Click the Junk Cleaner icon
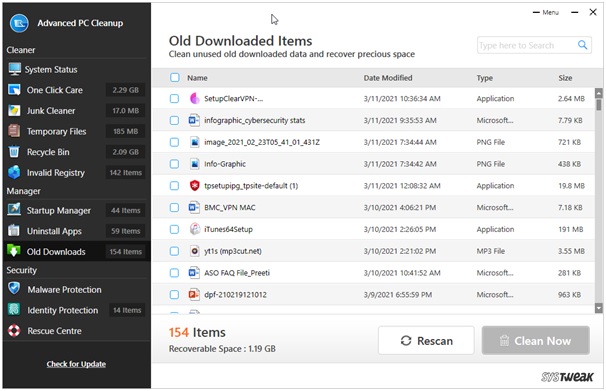This screenshot has height=391, width=606. pos(14,110)
